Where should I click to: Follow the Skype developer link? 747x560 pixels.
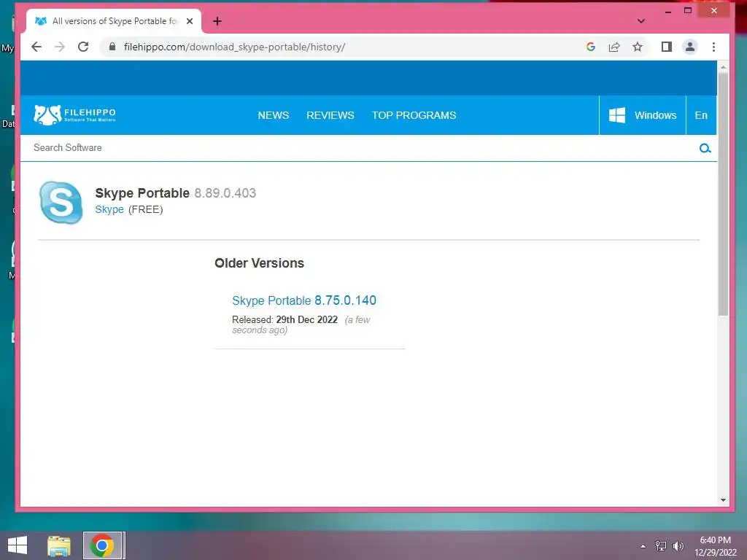click(109, 209)
